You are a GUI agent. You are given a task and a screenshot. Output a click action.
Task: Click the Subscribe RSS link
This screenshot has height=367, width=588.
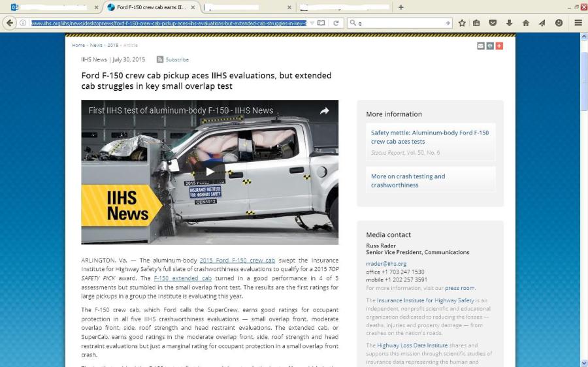coord(176,59)
